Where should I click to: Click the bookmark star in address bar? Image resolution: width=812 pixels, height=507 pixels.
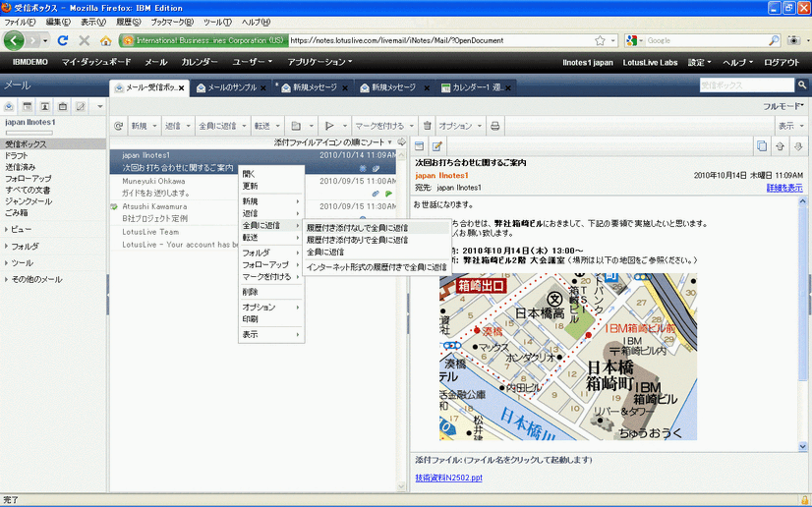[x=600, y=40]
